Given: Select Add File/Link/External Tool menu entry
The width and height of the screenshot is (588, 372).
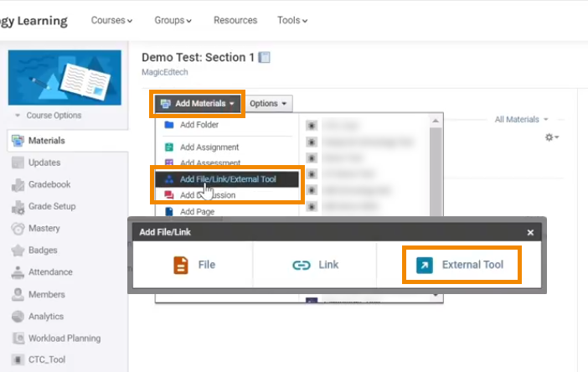Looking at the screenshot, I should tap(227, 179).
